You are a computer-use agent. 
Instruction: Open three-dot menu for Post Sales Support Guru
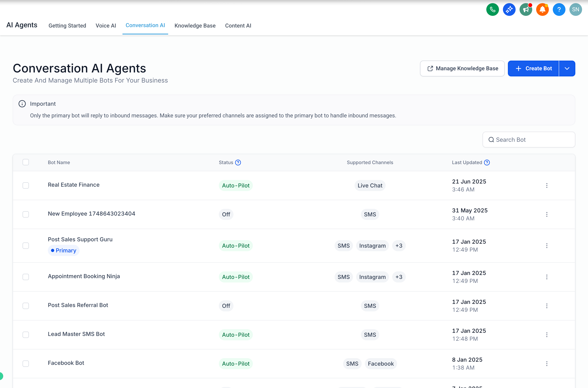(547, 246)
